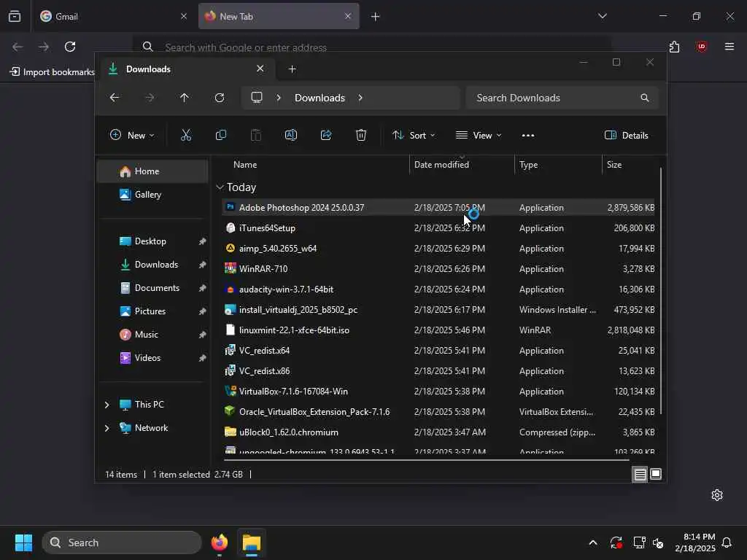Image resolution: width=747 pixels, height=560 pixels.
Task: Add a new File Explorer tab
Action: click(x=292, y=69)
